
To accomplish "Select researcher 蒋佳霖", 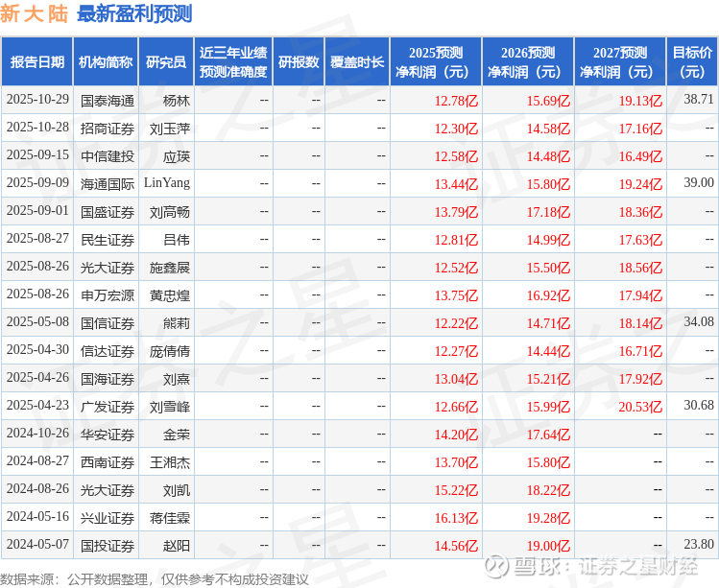I will click(x=170, y=518).
